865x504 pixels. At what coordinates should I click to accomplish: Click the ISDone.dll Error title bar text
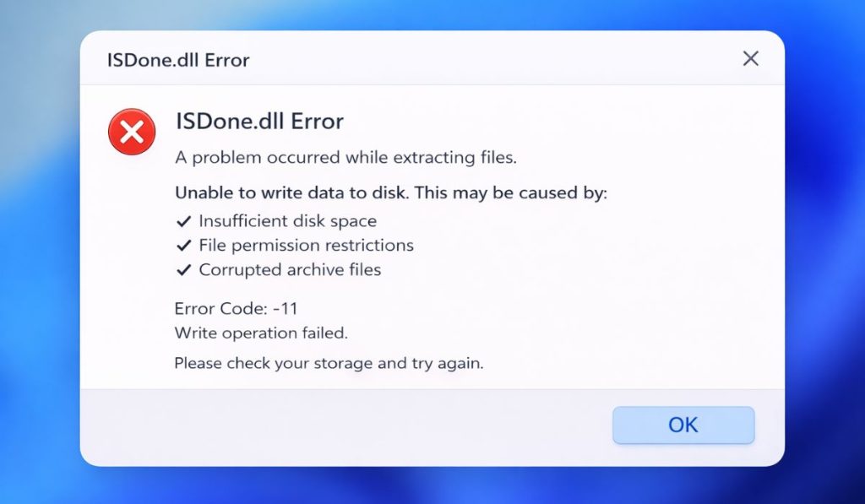(177, 59)
